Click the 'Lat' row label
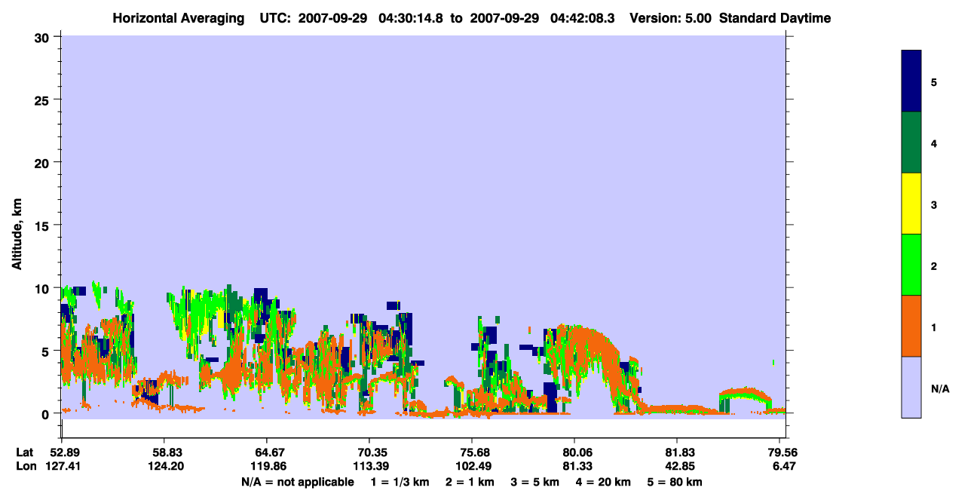Viewport: 980px width, 503px height. pyautogui.click(x=25, y=452)
